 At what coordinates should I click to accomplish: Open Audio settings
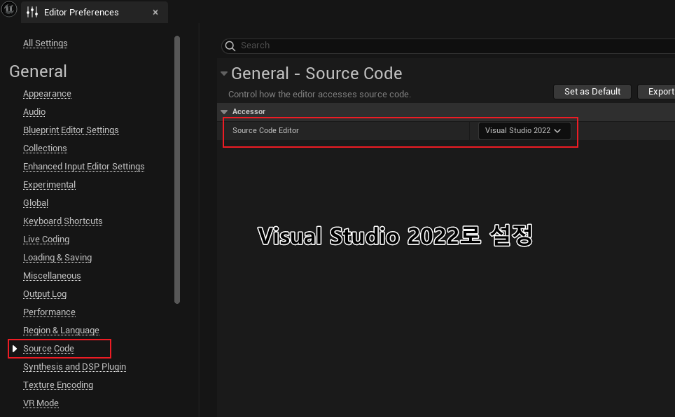point(34,112)
